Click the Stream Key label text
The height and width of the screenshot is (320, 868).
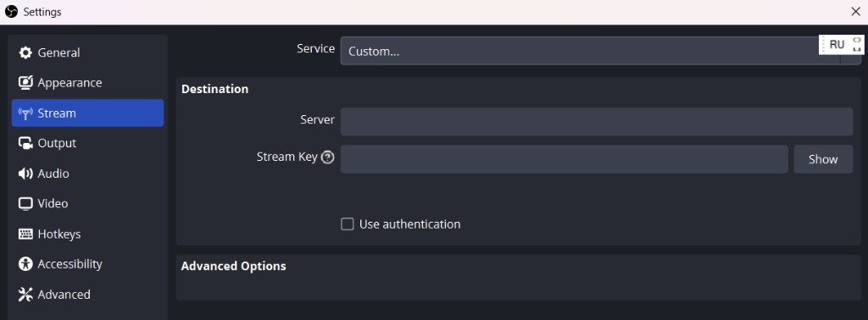[287, 157]
